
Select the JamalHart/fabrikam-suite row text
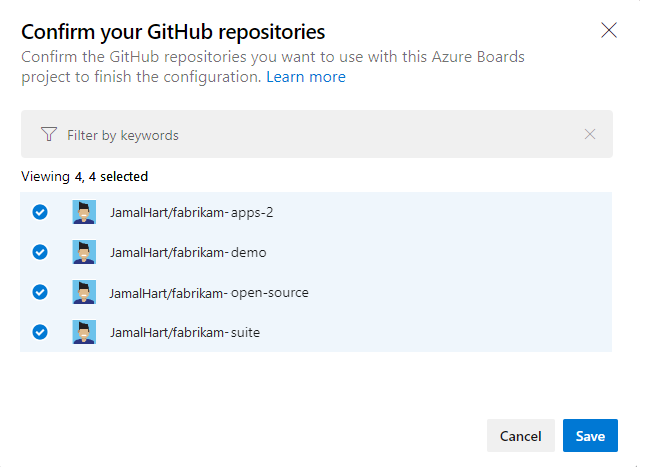click(185, 332)
